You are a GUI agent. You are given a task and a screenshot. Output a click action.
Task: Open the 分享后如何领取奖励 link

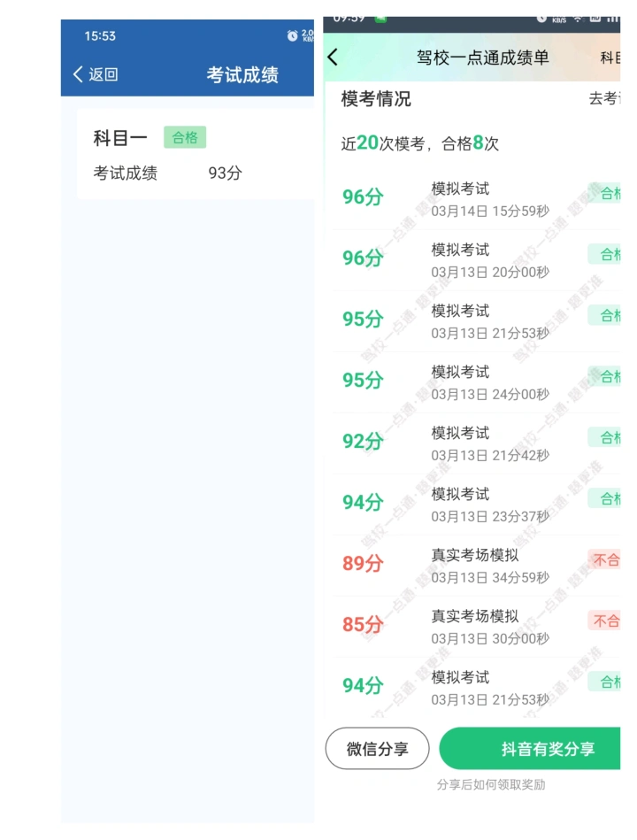pyautogui.click(x=491, y=785)
